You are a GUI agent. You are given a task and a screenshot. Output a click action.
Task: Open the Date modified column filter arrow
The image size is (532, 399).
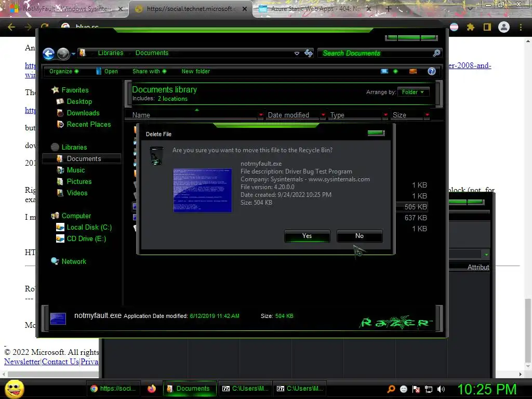pos(323,115)
